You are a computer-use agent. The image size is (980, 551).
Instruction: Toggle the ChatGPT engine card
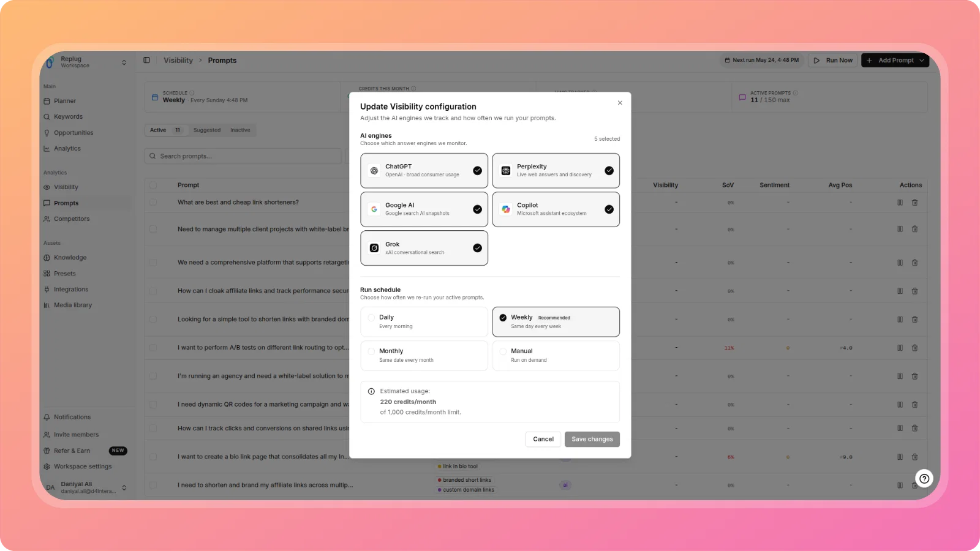click(424, 170)
